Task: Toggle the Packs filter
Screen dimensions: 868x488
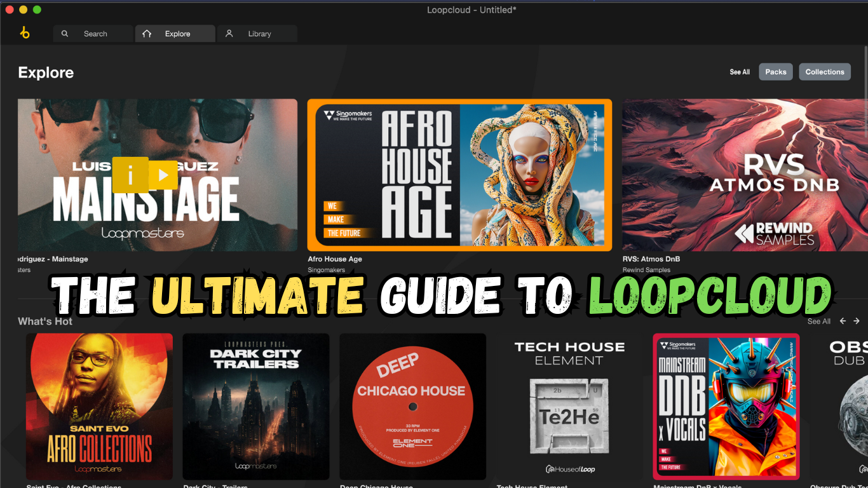Action: 775,72
